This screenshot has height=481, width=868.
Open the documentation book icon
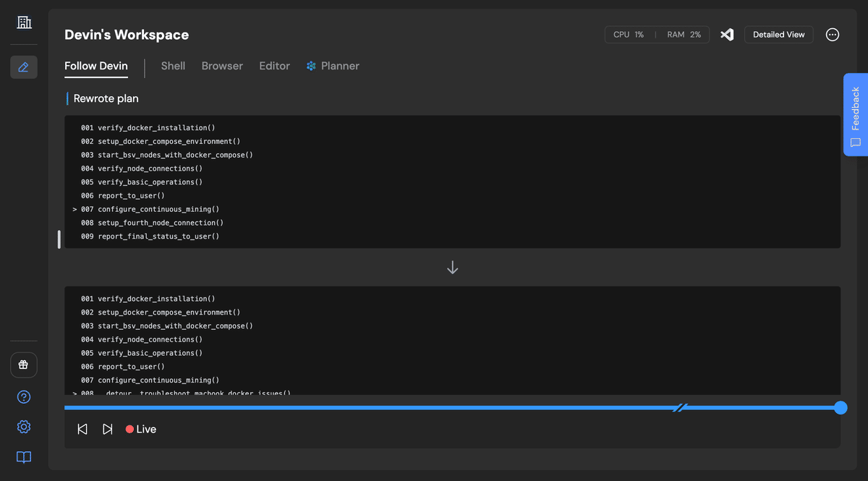(x=23, y=457)
